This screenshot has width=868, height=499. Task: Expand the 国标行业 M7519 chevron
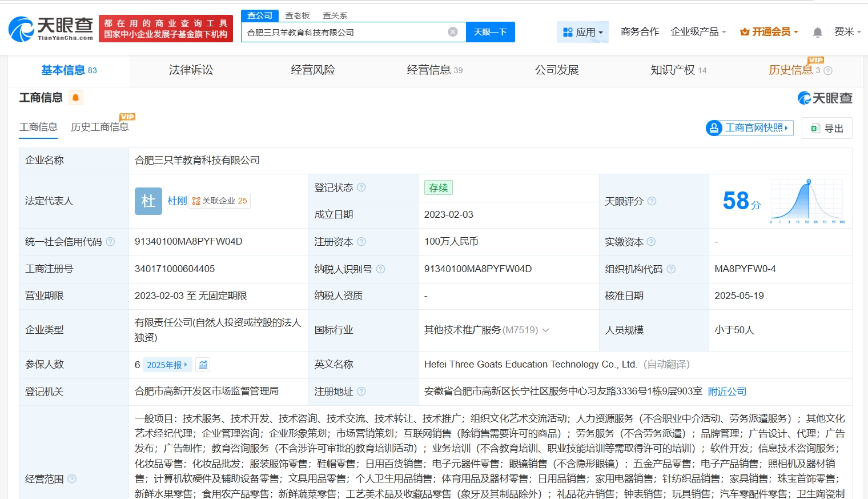click(x=545, y=330)
